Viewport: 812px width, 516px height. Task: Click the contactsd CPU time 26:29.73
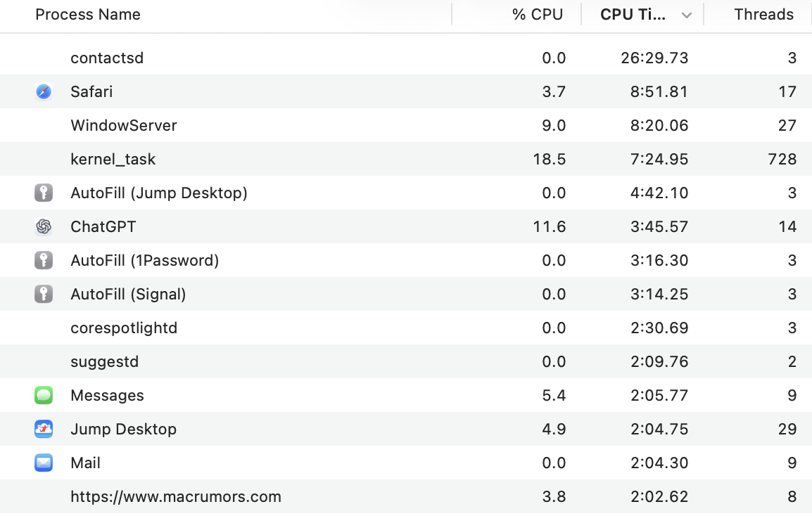[x=654, y=58]
